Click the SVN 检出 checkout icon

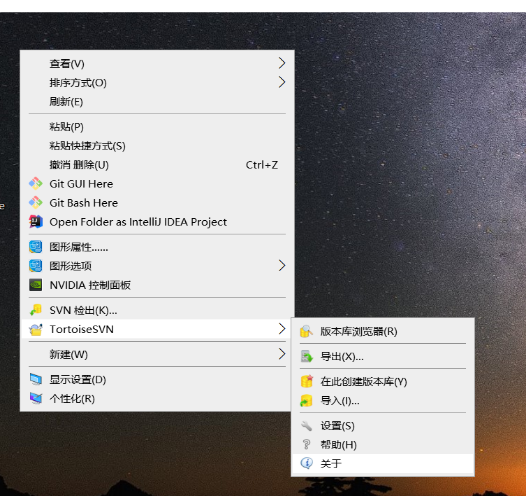point(36,310)
